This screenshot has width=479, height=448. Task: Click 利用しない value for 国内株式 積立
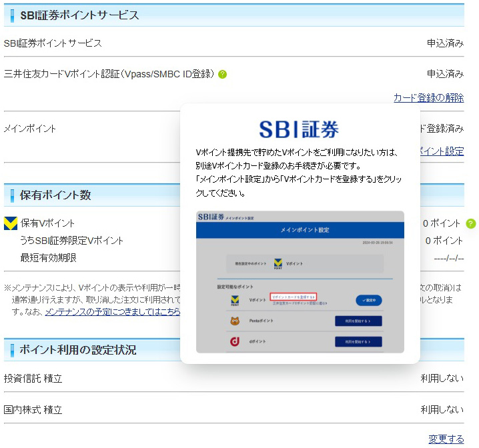442,409
